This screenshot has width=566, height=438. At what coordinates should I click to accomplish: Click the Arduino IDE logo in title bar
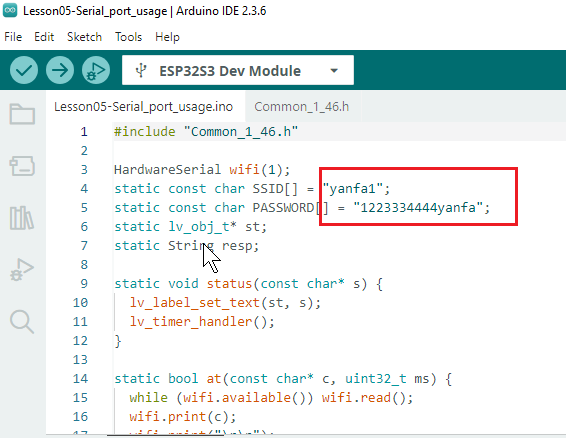tap(10, 10)
